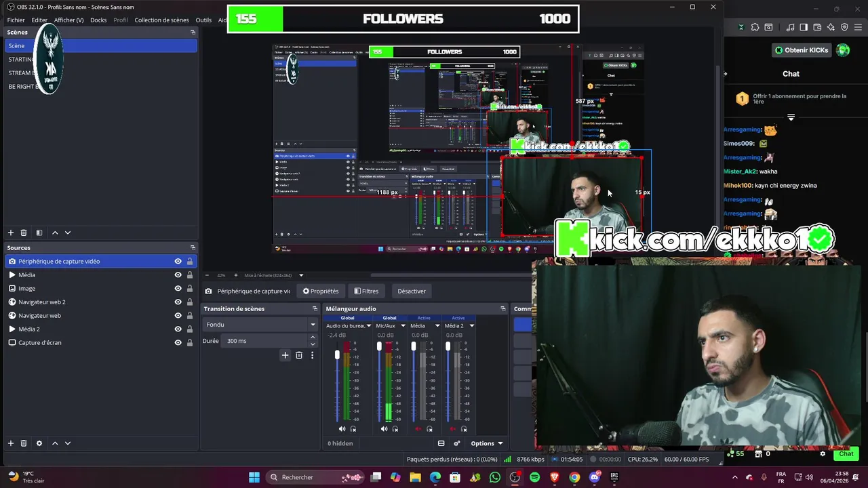This screenshot has height=488, width=868.
Task: Open source properties gear in Sources toolbar
Action: (39, 443)
